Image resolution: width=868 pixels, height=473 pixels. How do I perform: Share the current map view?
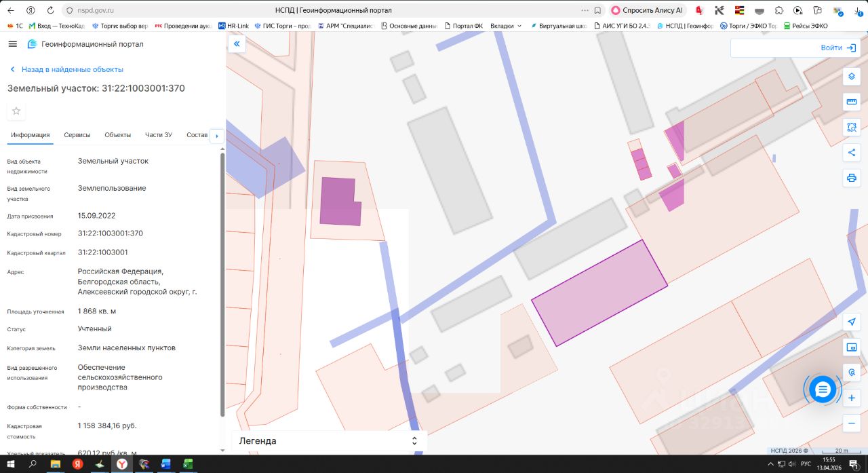coord(852,153)
